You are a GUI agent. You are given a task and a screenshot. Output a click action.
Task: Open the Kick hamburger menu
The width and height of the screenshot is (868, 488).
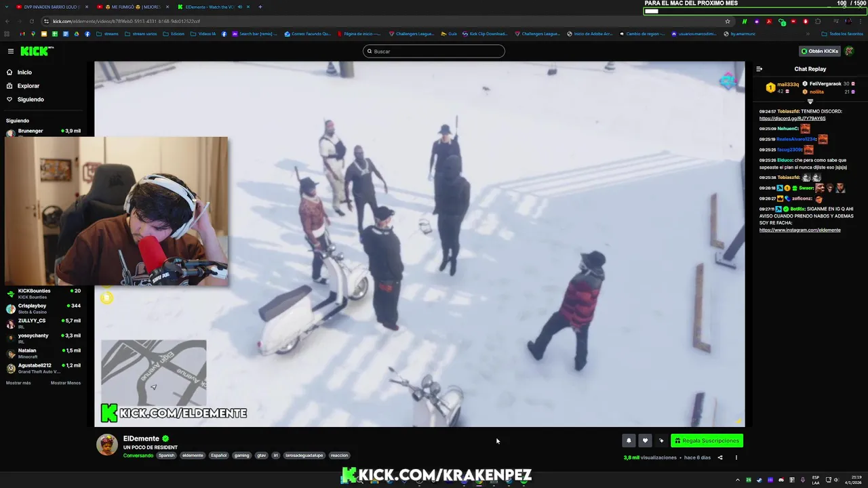[11, 51]
